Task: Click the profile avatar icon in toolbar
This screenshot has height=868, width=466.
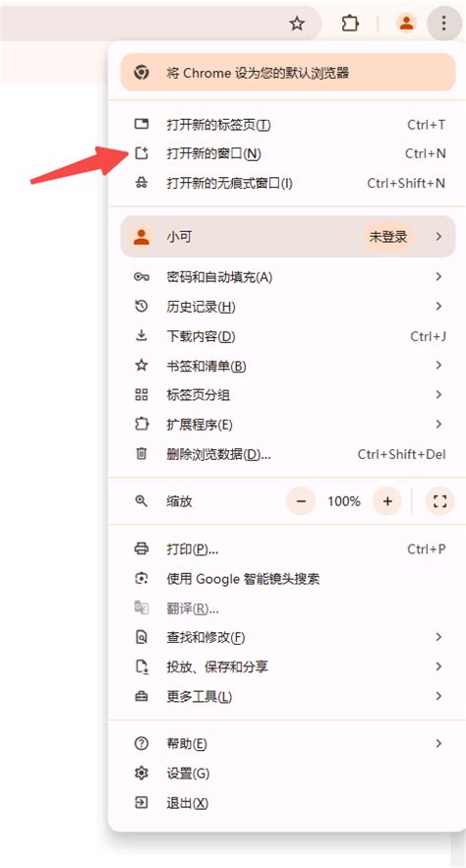Action: click(406, 24)
